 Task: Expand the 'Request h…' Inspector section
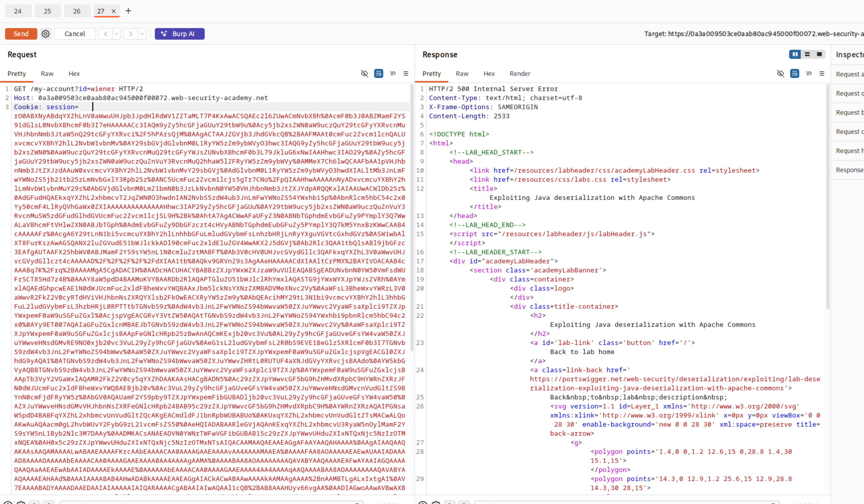[848, 151]
